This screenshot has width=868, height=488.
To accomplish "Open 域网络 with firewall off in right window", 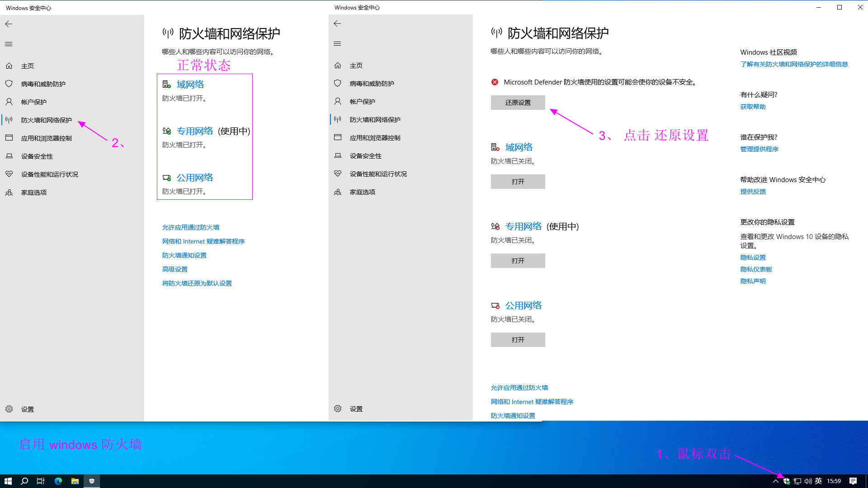I will (519, 147).
